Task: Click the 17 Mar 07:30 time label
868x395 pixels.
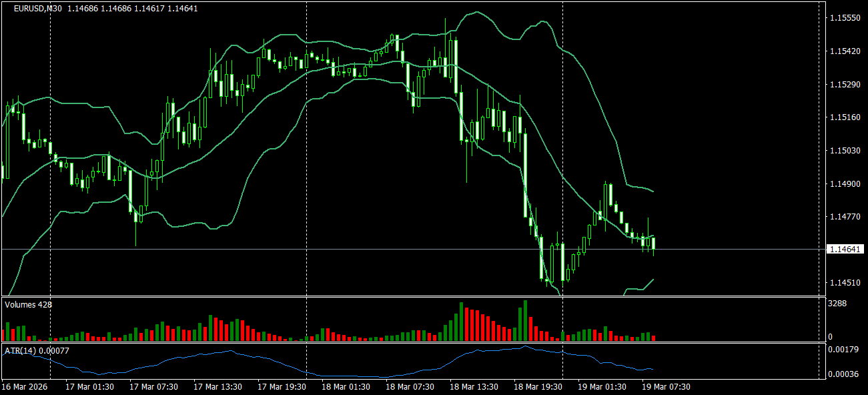Action: coord(153,387)
